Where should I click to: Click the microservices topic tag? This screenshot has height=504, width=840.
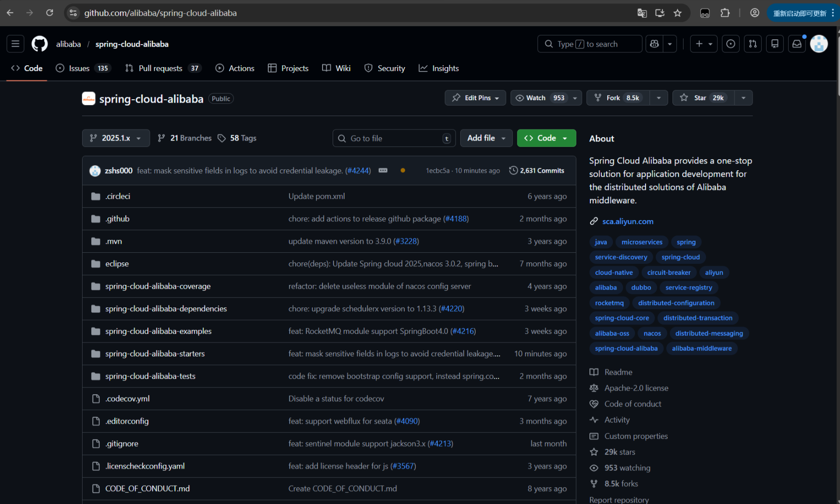pos(642,242)
